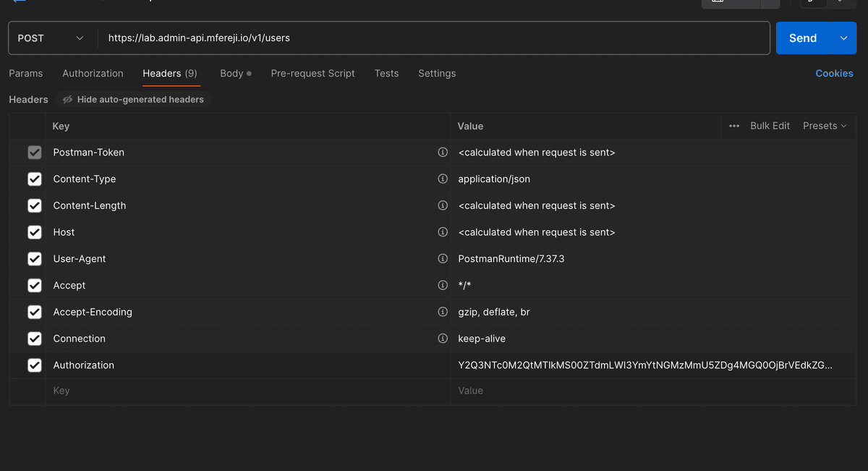Click the info icon next to Host header
868x471 pixels.
coord(443,232)
